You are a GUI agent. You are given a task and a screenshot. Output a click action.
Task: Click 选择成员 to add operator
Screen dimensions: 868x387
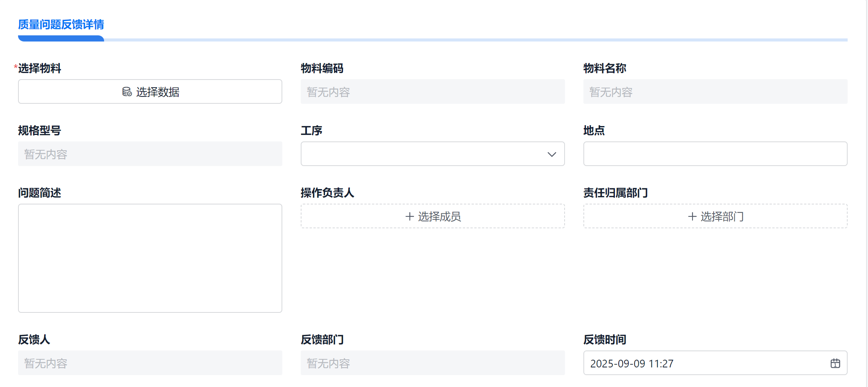(x=433, y=216)
